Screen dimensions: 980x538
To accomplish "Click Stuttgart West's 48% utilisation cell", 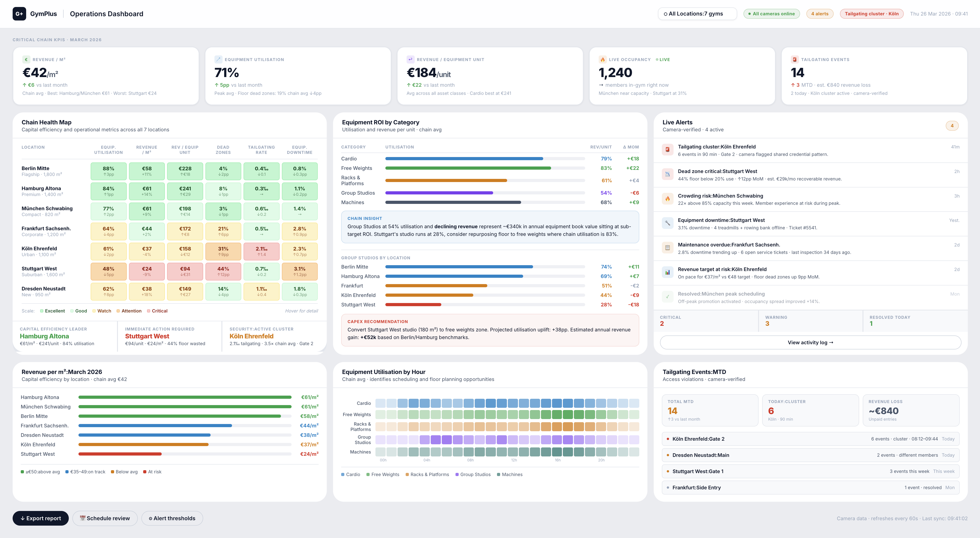I will click(x=108, y=271).
